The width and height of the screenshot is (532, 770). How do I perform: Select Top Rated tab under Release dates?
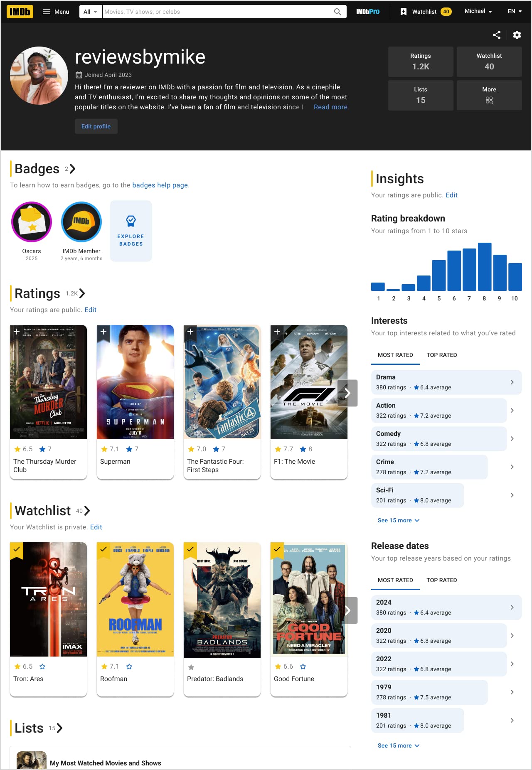tap(441, 580)
